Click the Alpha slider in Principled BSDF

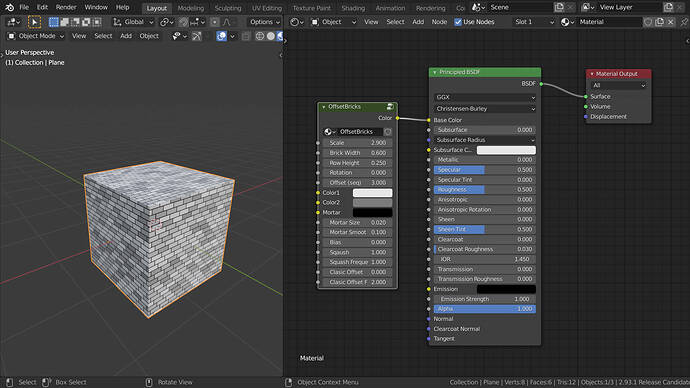[x=484, y=309]
